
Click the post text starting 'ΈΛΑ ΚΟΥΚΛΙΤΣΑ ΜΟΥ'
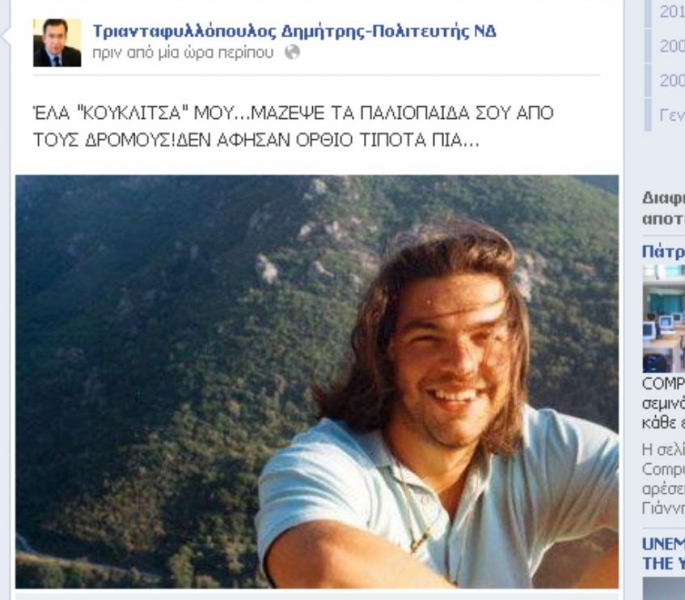point(293,126)
